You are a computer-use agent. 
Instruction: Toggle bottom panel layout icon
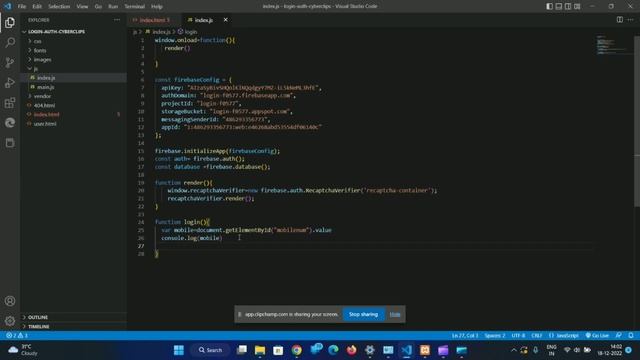(x=559, y=6)
